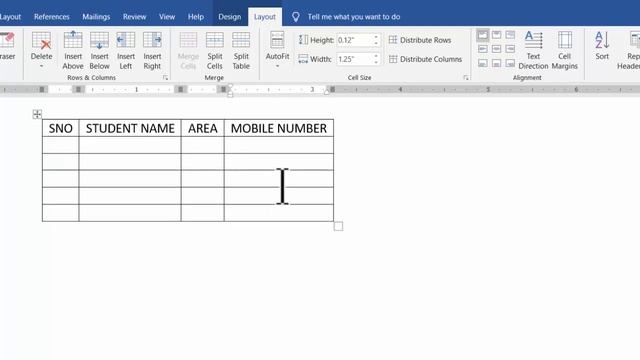Open the Mailings tab

(x=96, y=17)
